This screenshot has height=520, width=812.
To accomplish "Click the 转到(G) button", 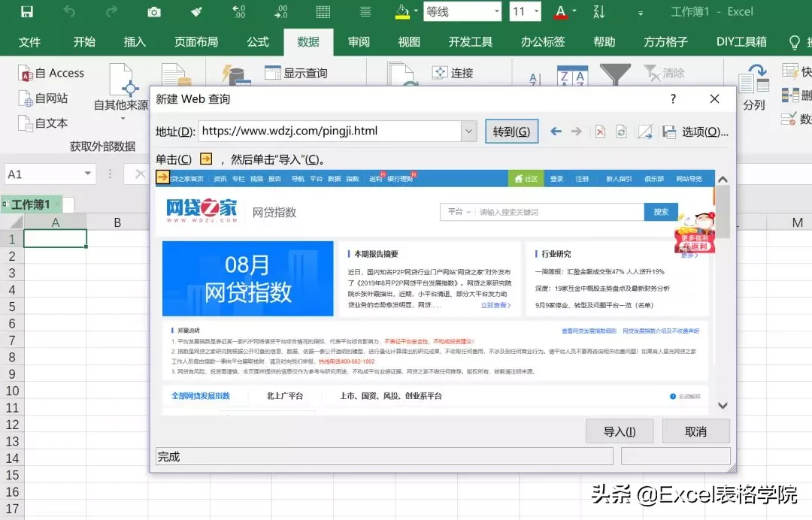I will 512,132.
